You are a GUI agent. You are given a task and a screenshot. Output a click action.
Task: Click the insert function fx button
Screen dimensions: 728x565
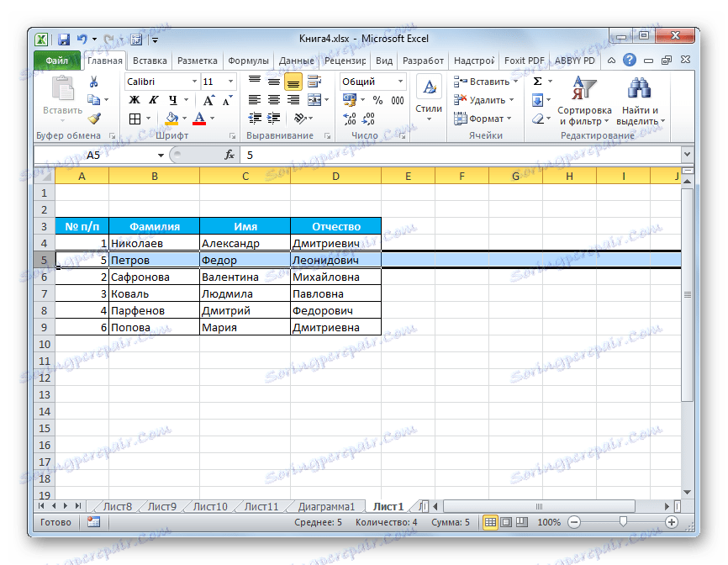click(x=229, y=155)
